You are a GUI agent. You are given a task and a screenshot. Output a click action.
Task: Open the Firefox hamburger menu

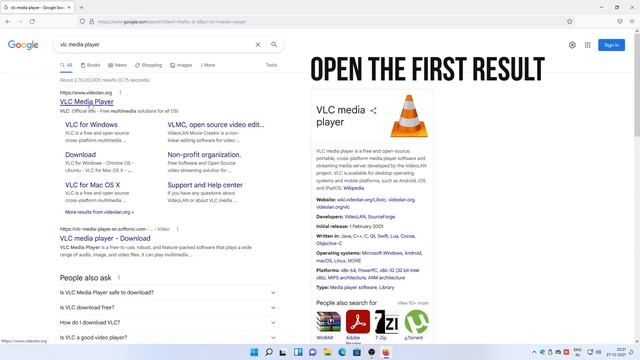tap(632, 21)
